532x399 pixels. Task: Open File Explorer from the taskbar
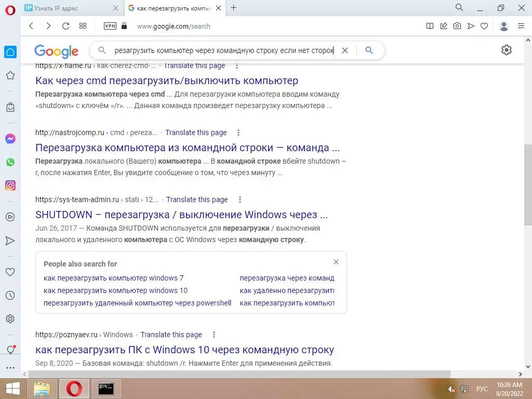point(42,389)
